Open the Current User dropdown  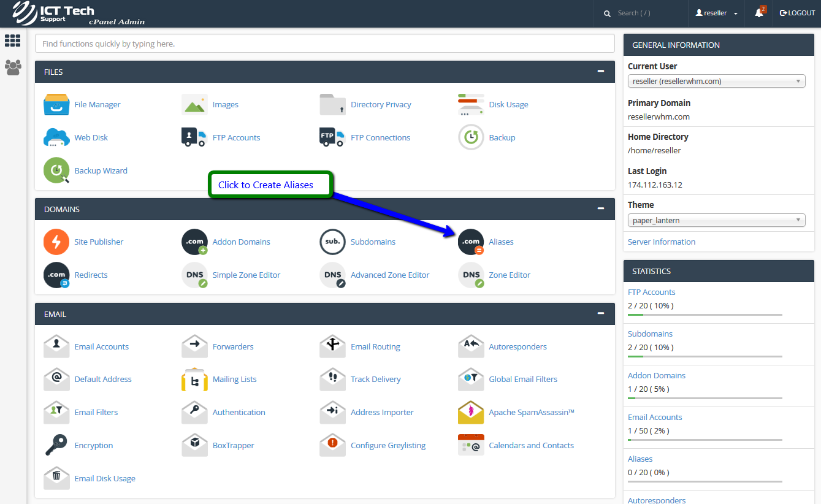click(x=716, y=82)
